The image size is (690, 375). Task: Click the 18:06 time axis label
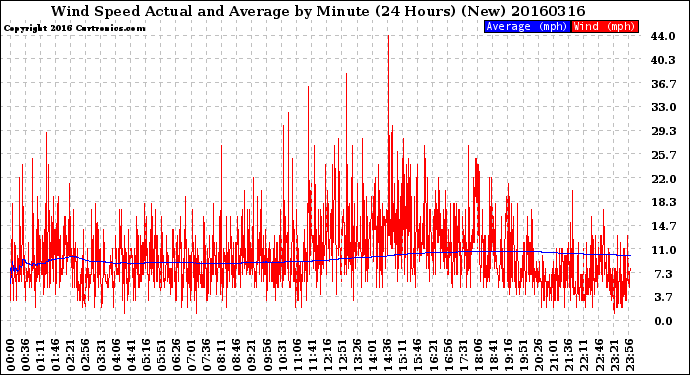(x=479, y=355)
